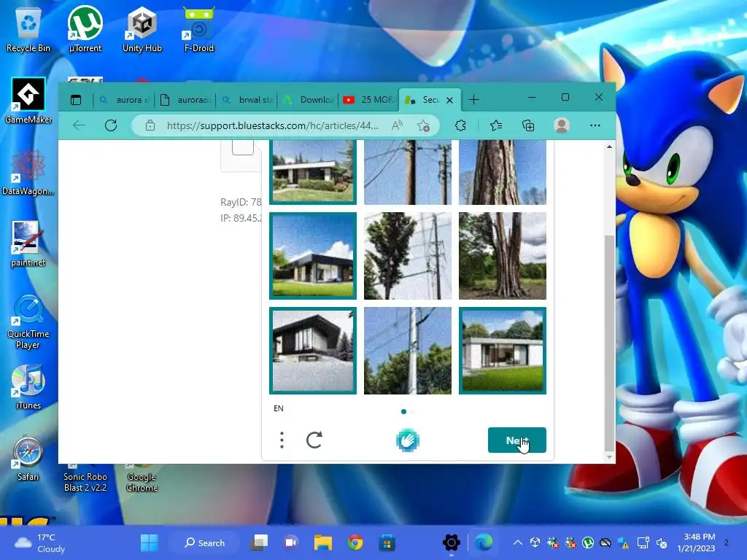
Task: Open the captcha options three-dot menu
Action: pyautogui.click(x=282, y=440)
